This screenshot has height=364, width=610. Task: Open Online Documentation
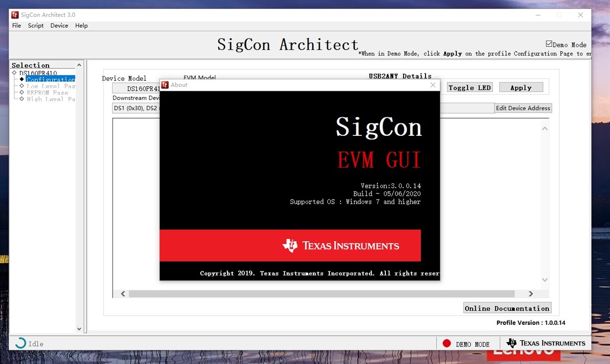(x=507, y=308)
